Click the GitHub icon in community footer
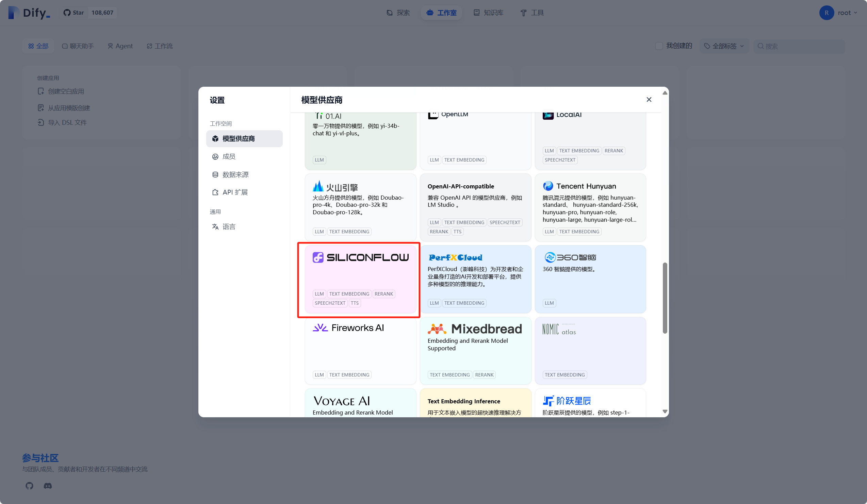The height and width of the screenshot is (504, 867). point(29,485)
